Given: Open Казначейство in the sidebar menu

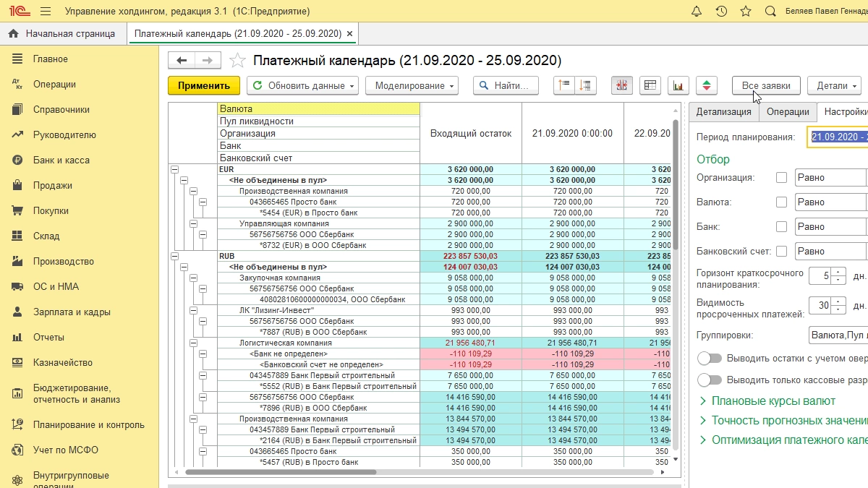Looking at the screenshot, I should pos(62,363).
